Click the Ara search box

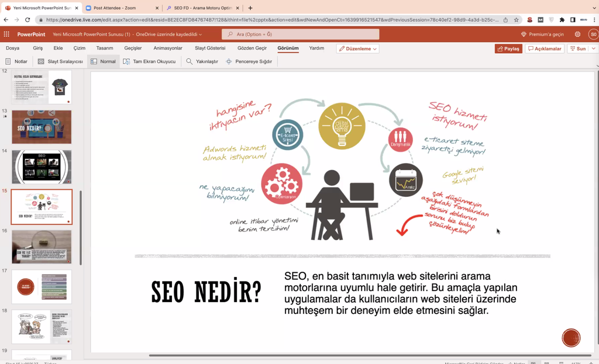[301, 34]
